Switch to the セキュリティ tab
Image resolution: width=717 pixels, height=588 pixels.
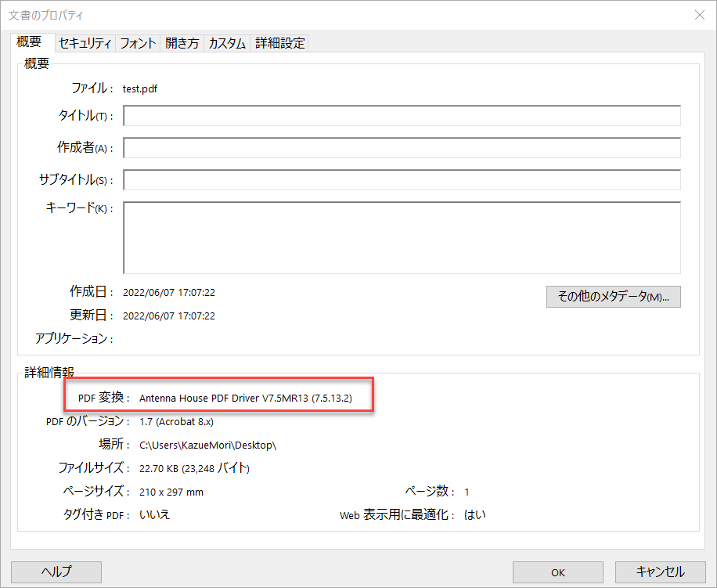(x=84, y=43)
